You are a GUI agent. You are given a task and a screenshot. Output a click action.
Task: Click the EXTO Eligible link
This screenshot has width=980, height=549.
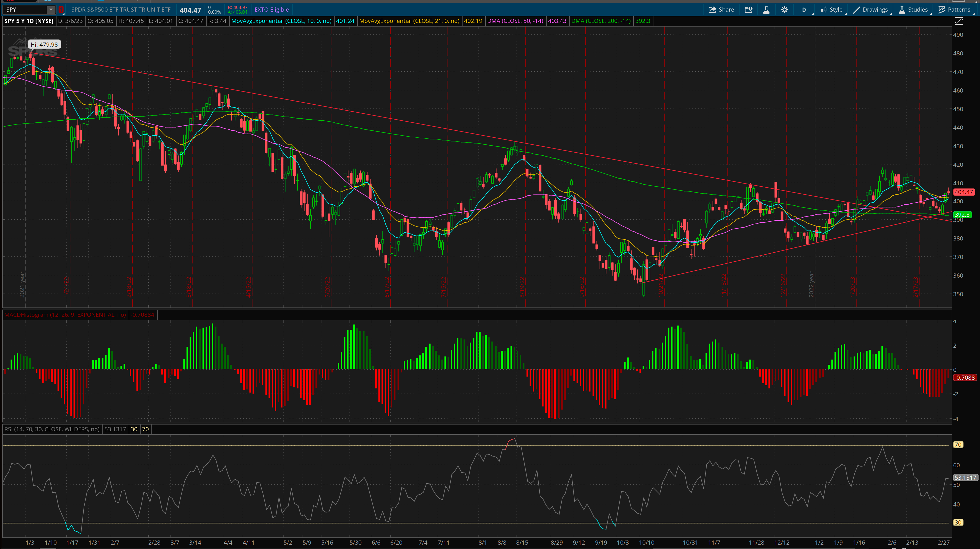tap(271, 10)
